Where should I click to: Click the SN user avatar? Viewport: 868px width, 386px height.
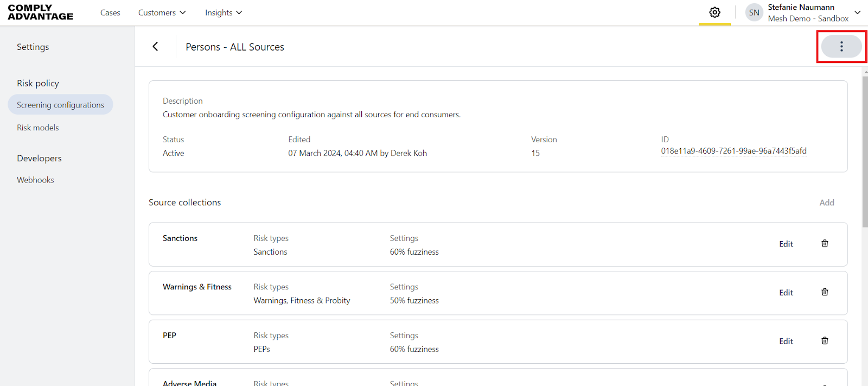click(x=754, y=12)
